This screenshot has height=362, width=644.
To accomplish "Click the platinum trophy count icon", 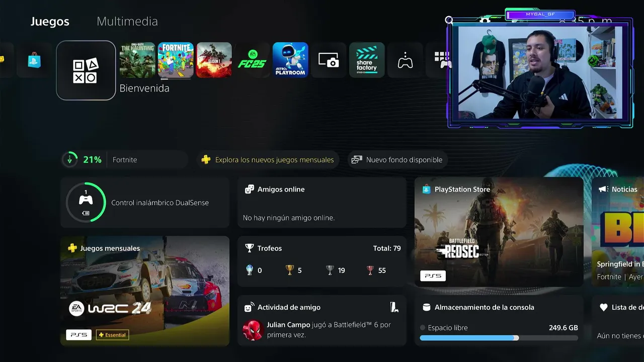I will [x=249, y=270].
